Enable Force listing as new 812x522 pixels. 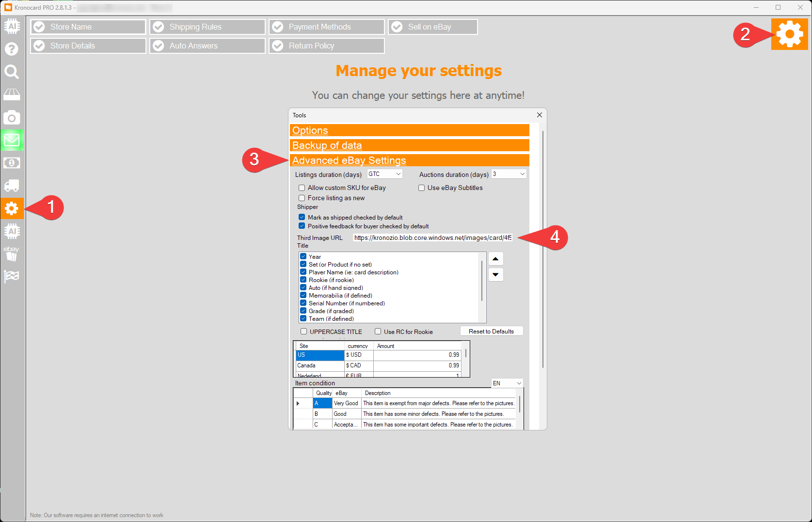[x=302, y=198]
